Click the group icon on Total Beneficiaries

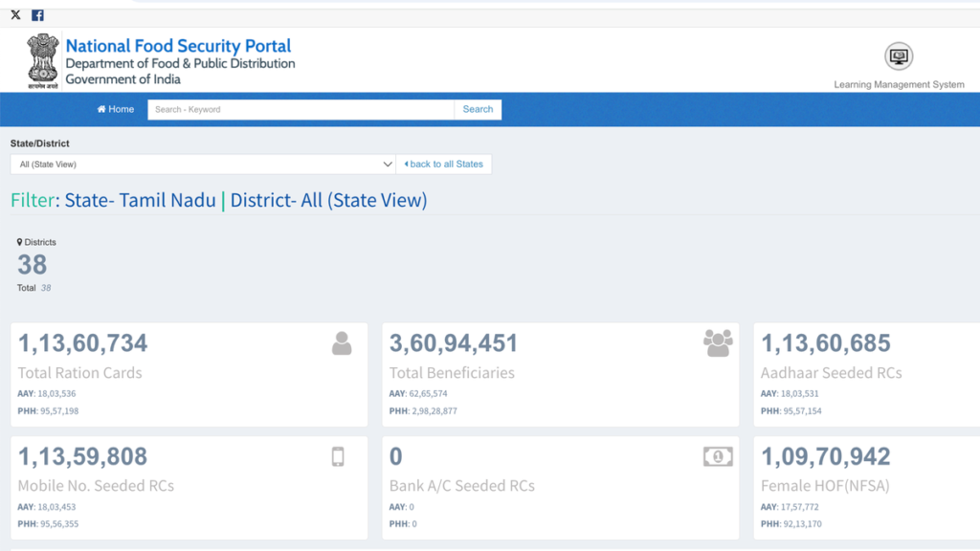(718, 342)
